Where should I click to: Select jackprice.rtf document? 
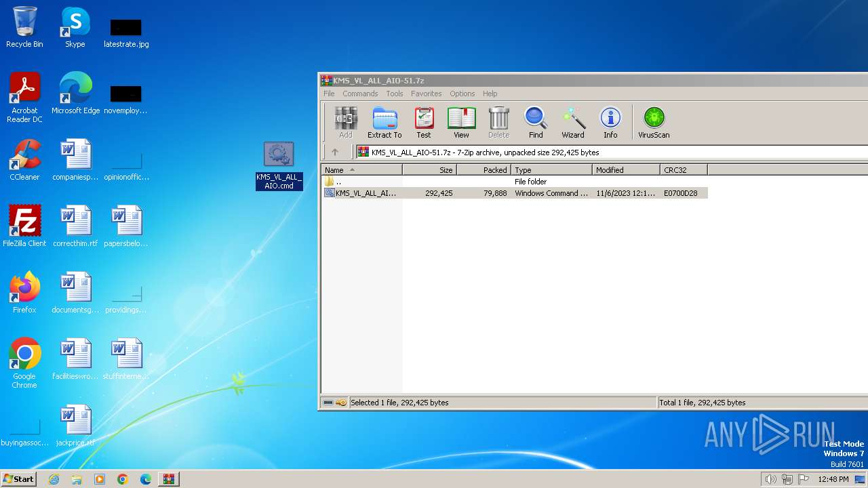click(75, 426)
